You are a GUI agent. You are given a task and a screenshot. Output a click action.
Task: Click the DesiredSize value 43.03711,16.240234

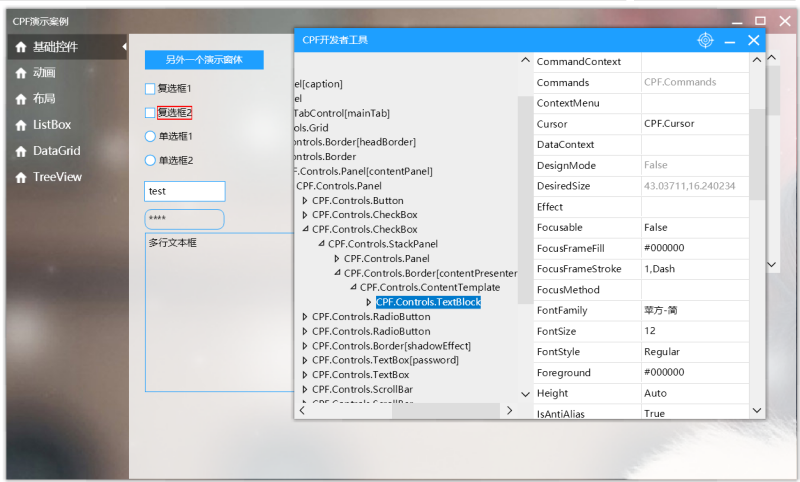(695, 186)
